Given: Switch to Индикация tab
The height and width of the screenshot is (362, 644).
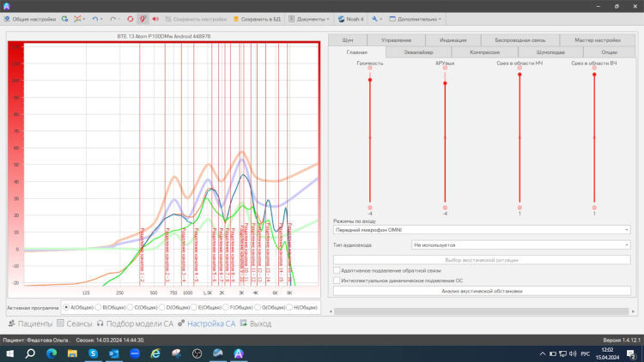Looking at the screenshot, I should (x=453, y=40).
